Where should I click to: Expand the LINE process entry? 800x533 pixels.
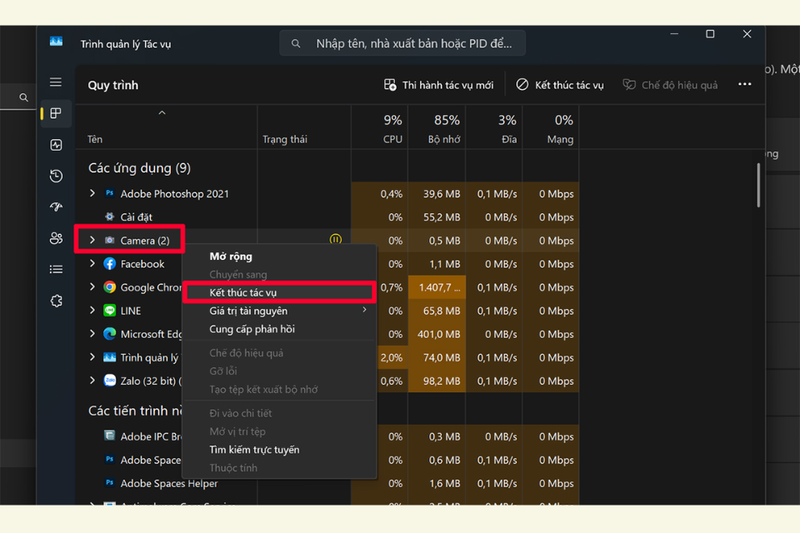pos(92,310)
